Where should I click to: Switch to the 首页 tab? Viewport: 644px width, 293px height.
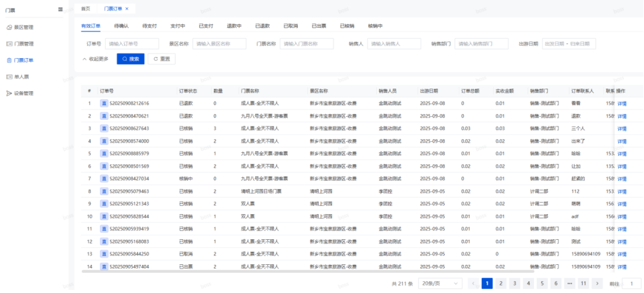[86, 9]
